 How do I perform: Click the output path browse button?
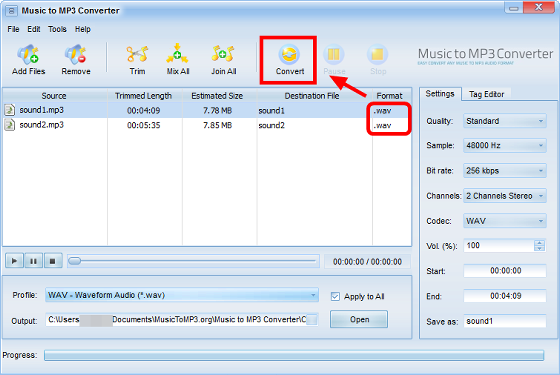click(x=312, y=320)
